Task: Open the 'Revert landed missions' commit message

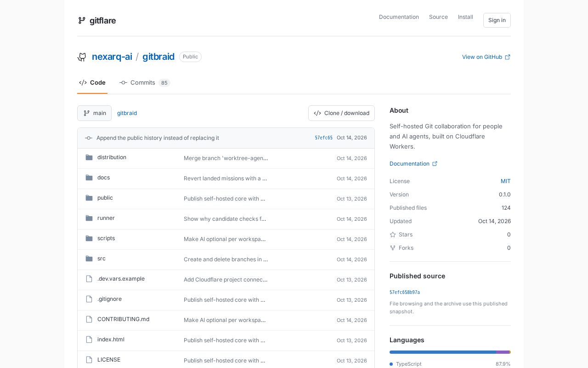Action: coord(226,178)
